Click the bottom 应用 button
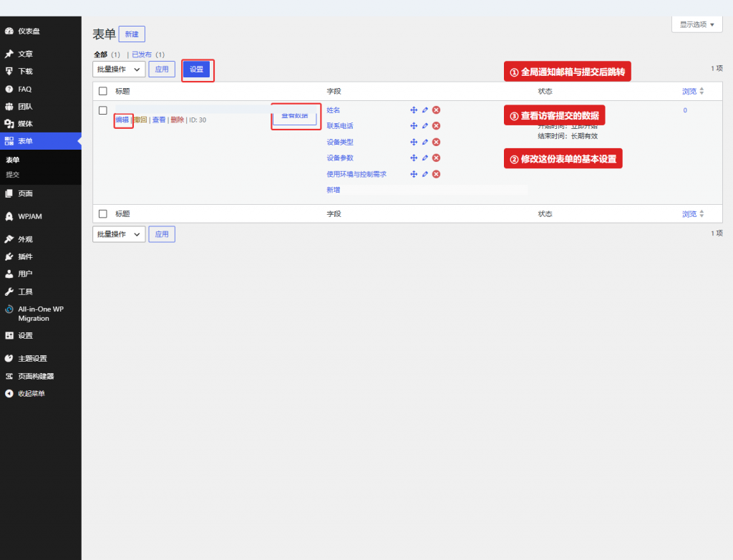The image size is (733, 560). click(x=162, y=234)
